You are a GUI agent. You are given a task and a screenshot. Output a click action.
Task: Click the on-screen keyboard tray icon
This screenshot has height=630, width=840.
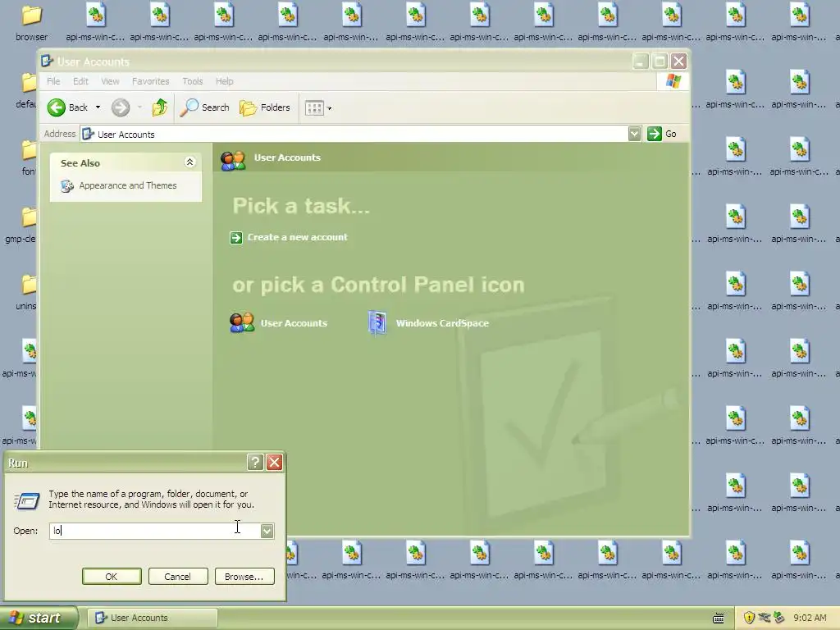[x=719, y=619]
